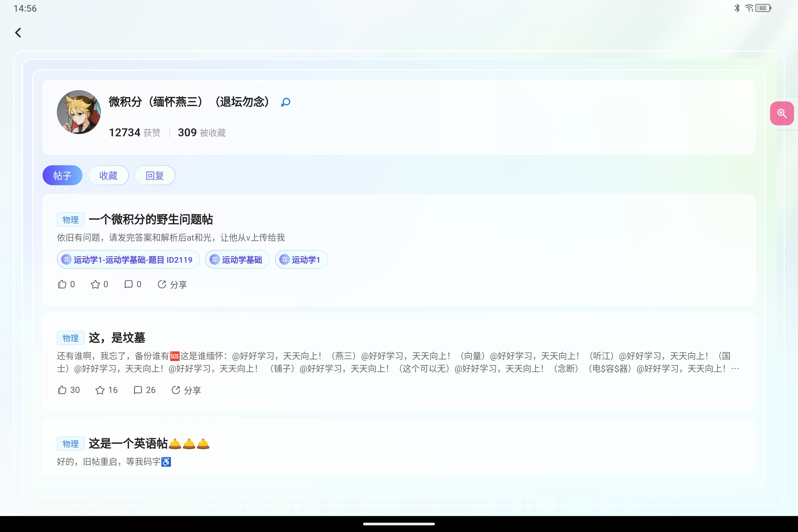Open the 运动学基础 topic tag
The width and height of the screenshot is (798, 532).
(x=237, y=260)
